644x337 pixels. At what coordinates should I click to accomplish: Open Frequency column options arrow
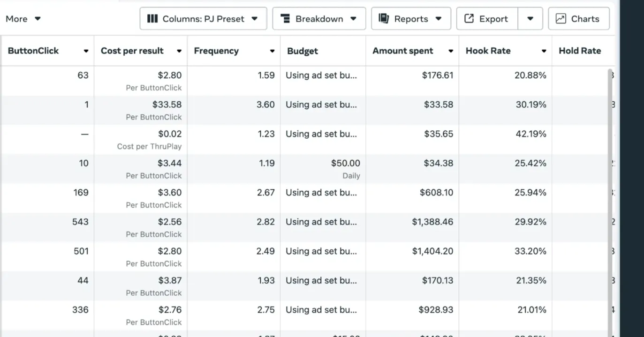(272, 51)
